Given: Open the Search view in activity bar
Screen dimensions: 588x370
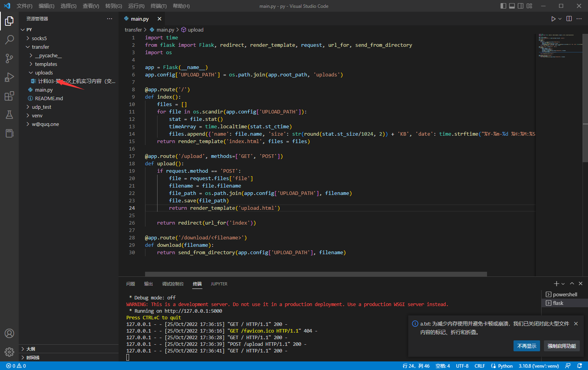Looking at the screenshot, I should [9, 39].
